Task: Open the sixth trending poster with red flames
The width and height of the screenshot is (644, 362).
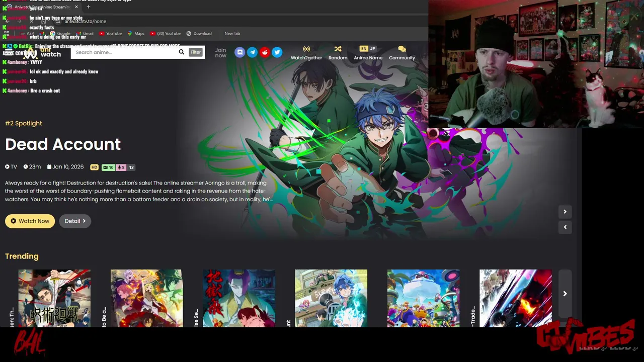Action: click(516, 298)
